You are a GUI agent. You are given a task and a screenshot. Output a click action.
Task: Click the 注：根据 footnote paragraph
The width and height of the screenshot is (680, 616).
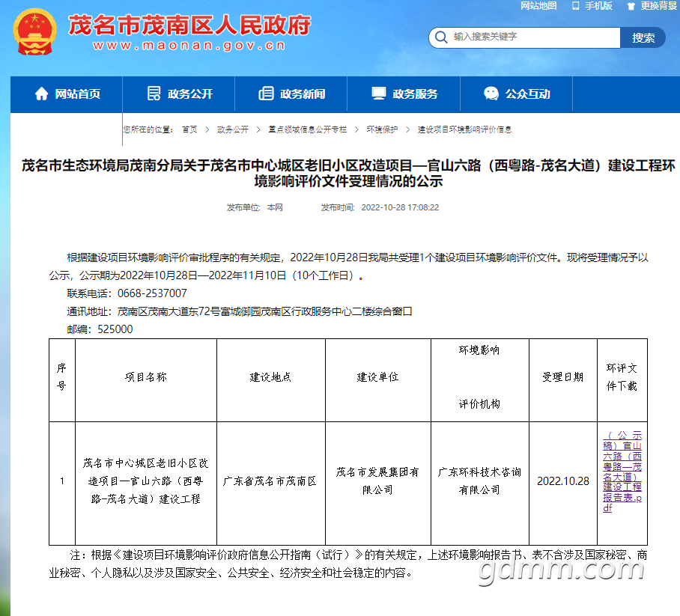(348, 564)
